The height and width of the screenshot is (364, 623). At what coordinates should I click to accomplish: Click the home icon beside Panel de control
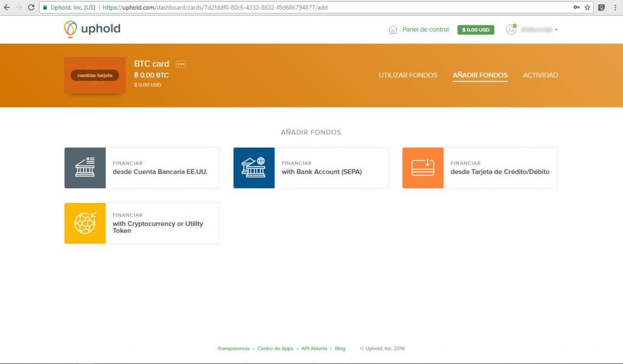pyautogui.click(x=392, y=30)
